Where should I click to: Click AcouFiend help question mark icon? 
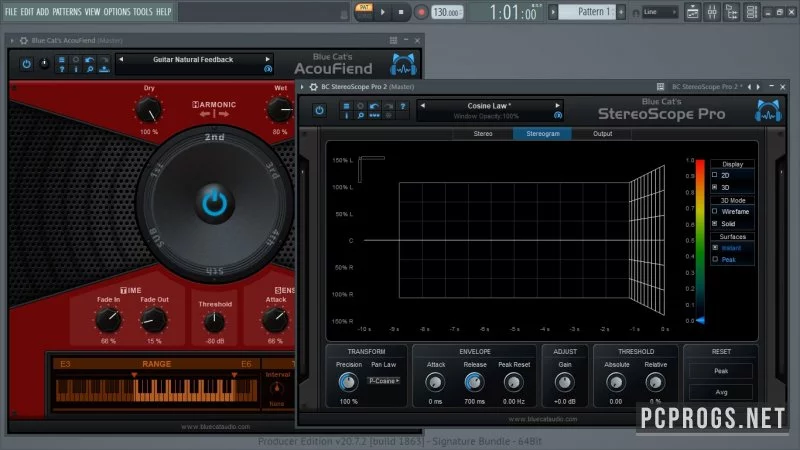(62, 69)
